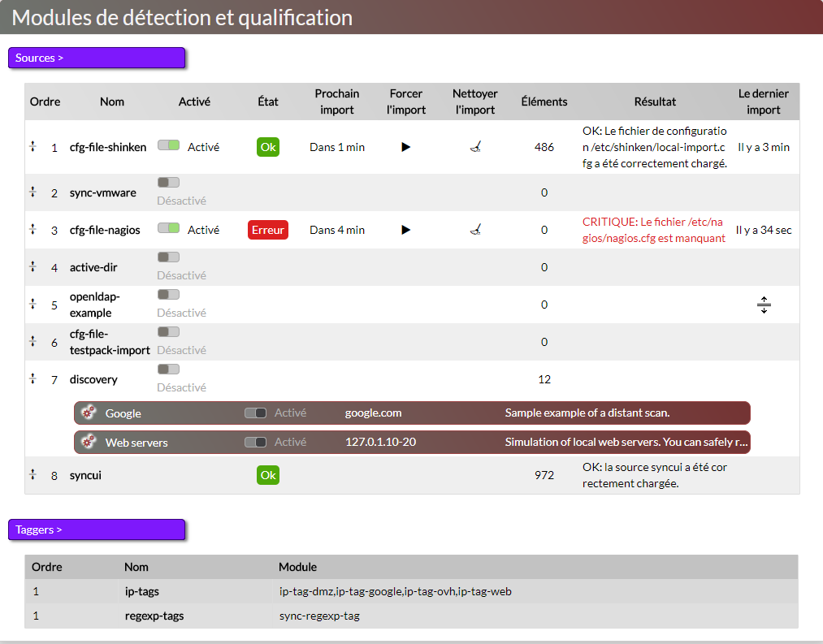Click the red Erreur status badge

coord(268,230)
